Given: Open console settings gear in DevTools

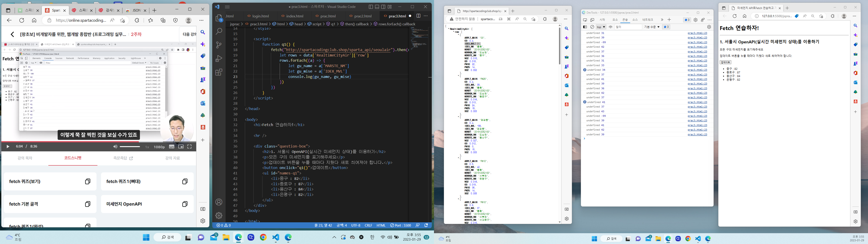Looking at the screenshot, I should pyautogui.click(x=709, y=27).
